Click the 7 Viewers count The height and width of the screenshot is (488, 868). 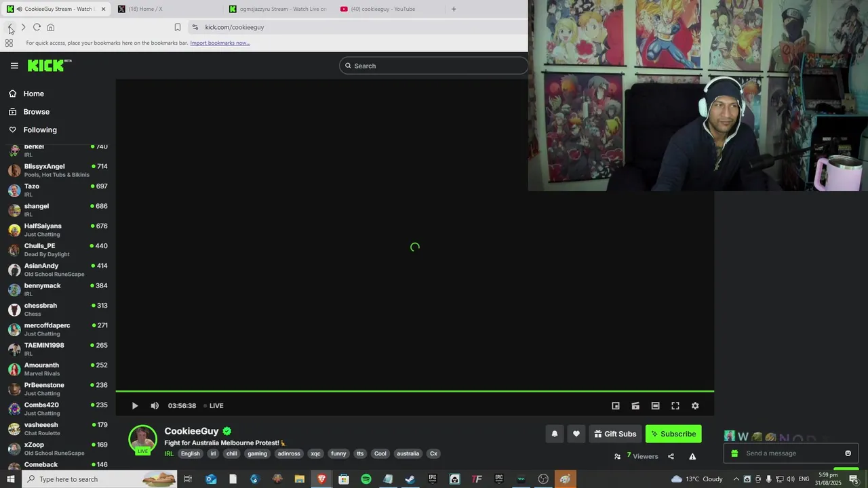(642, 456)
